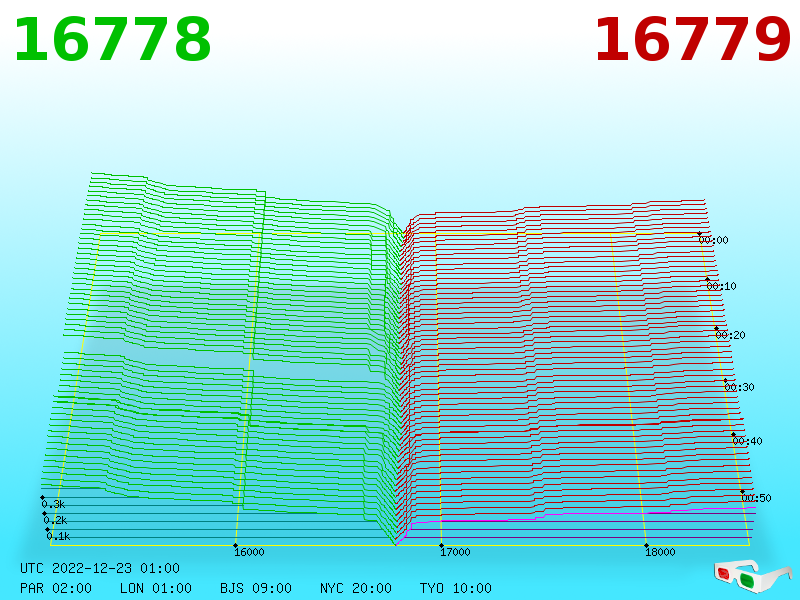This screenshot has height=600, width=800.
Task: Click the TYO 10:00 time
Action: pyautogui.click(x=456, y=588)
